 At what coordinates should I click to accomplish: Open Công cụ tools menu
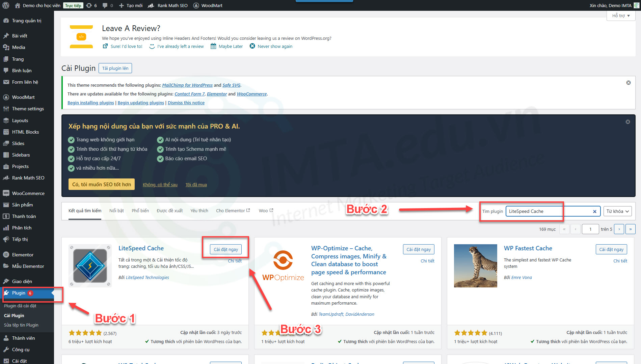[x=21, y=349]
